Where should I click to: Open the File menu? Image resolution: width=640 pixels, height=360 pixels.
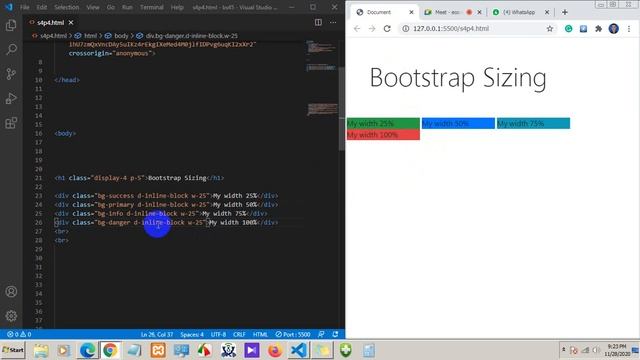point(24,7)
